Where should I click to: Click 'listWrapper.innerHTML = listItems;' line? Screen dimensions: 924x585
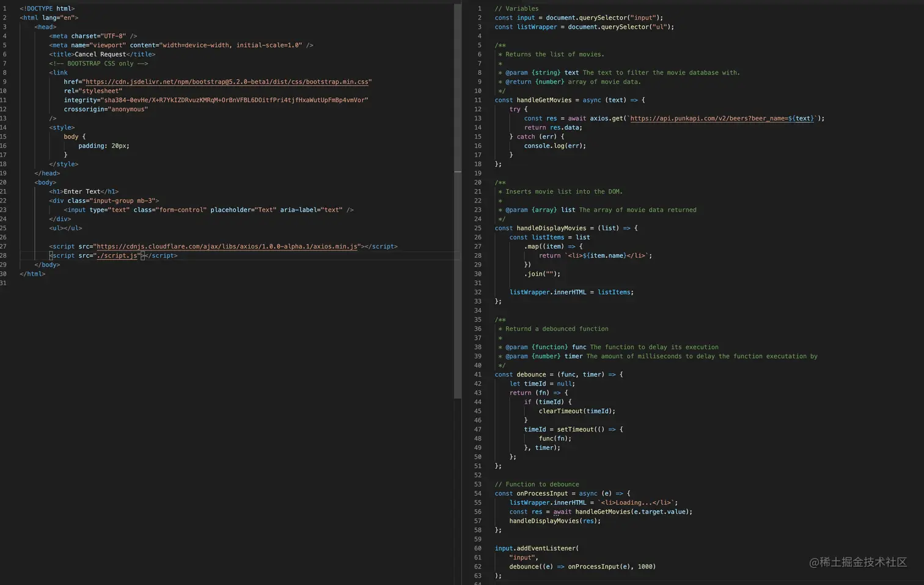click(x=571, y=292)
